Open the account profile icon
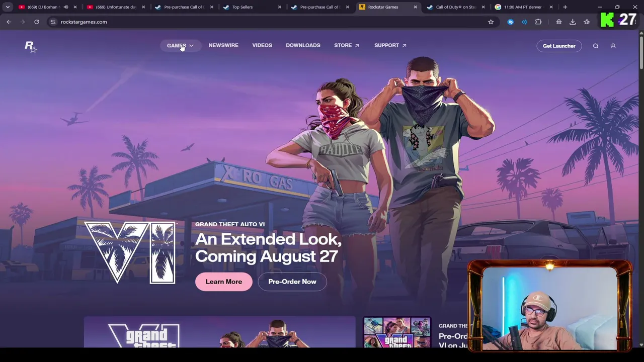This screenshot has width=644, height=362. tap(613, 46)
